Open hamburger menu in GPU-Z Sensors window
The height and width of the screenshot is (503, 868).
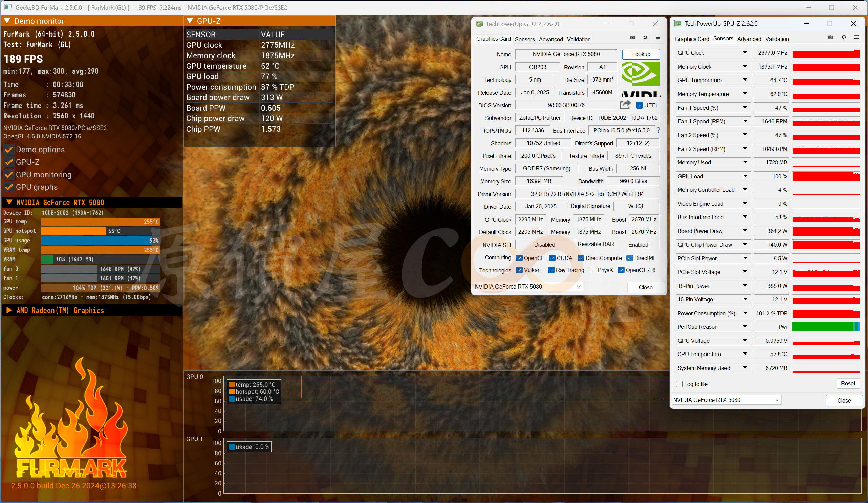pyautogui.click(x=856, y=37)
